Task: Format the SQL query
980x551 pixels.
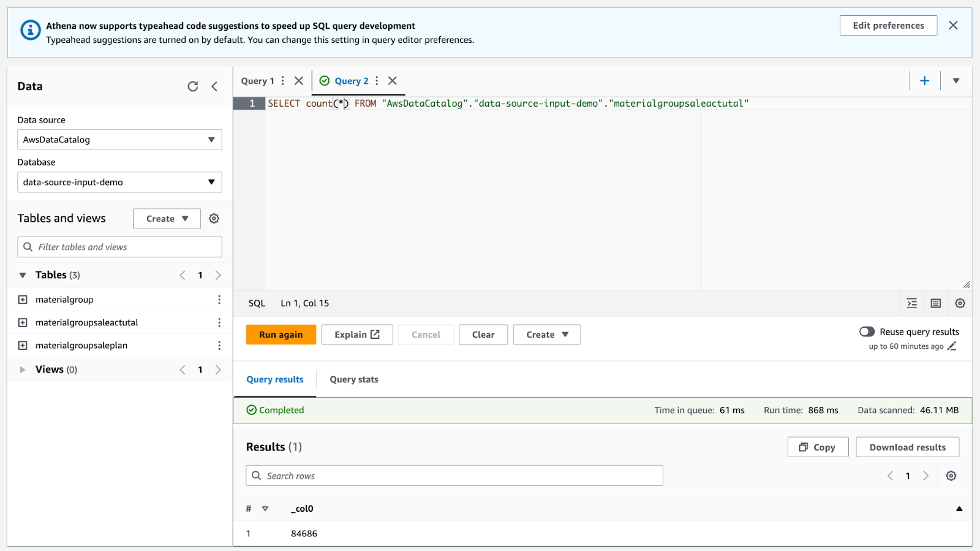Action: click(x=912, y=303)
